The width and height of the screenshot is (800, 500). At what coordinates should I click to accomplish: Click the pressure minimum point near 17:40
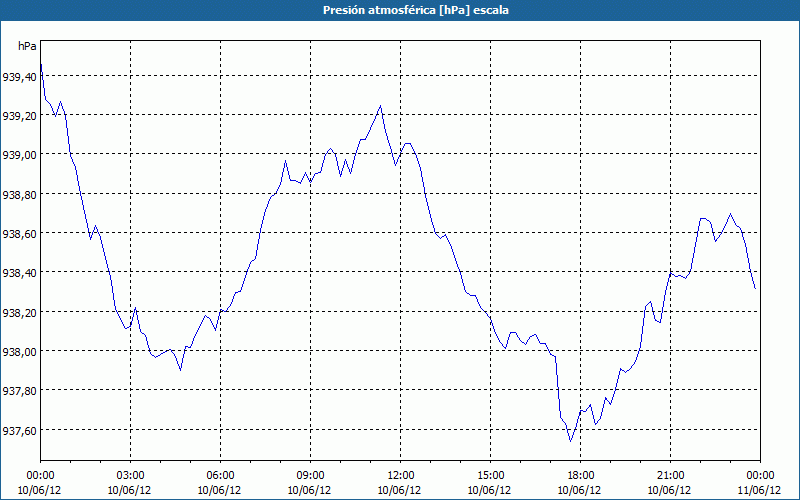[x=570, y=441]
